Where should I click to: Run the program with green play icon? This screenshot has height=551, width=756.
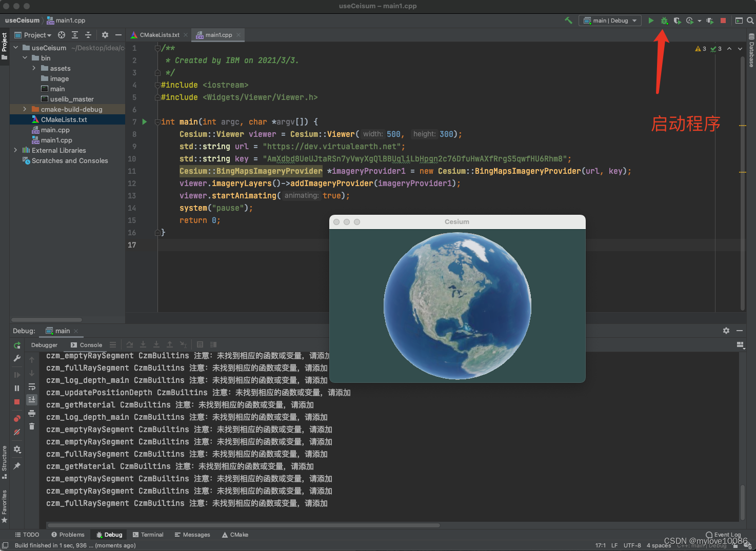tap(651, 21)
